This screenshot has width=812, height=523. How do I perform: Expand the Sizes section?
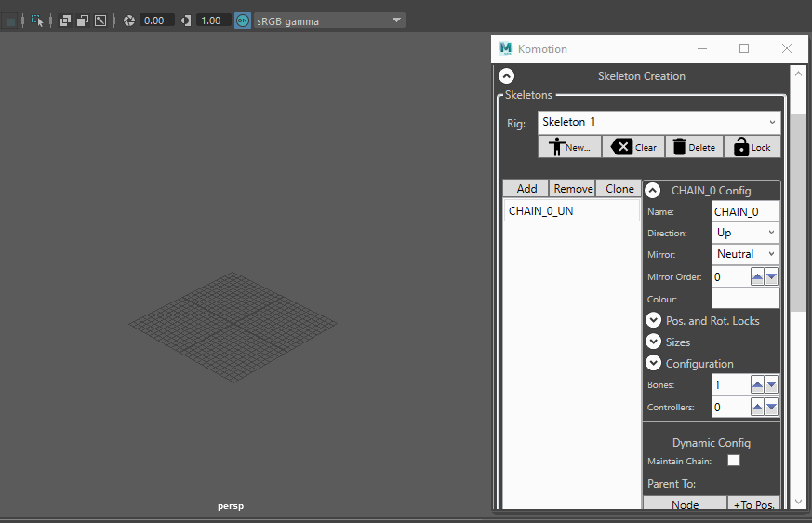pyautogui.click(x=654, y=342)
